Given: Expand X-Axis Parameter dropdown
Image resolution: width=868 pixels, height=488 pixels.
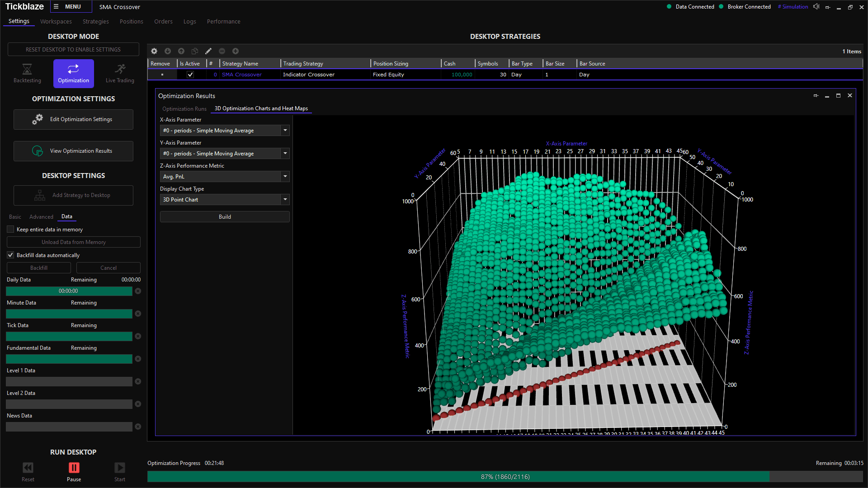Looking at the screenshot, I should [x=285, y=131].
